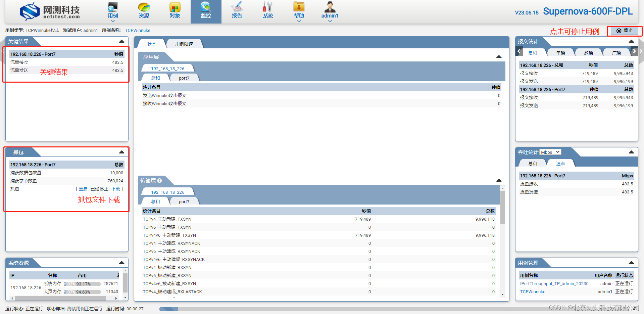Select the TCPv4_主动建成_RXSYNACK row

[319, 243]
